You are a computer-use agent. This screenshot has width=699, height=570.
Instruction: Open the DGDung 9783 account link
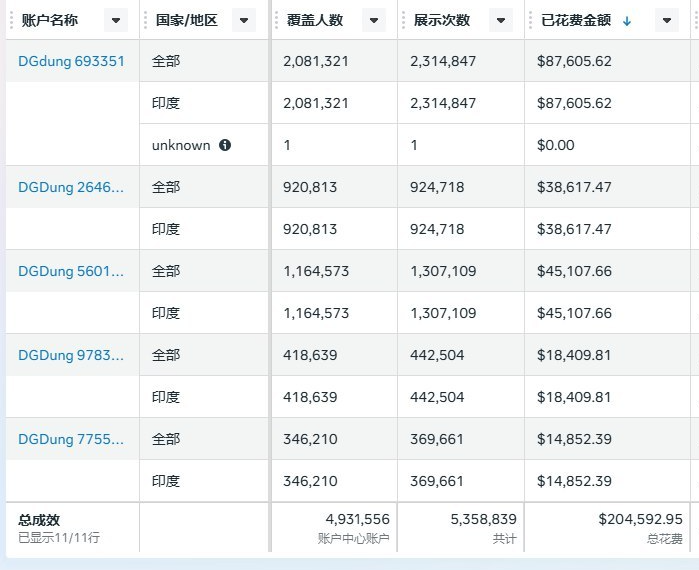71,355
